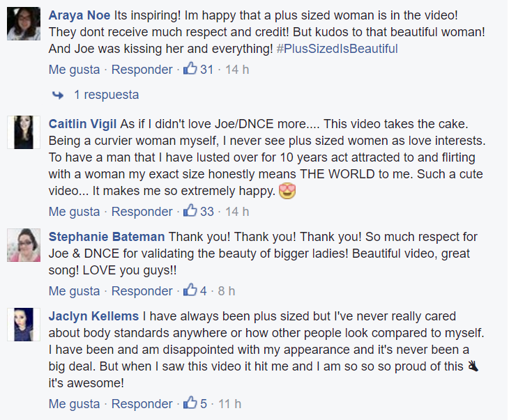Click the thumbs-up icon with 31 likes
509x420 pixels.
tap(190, 69)
